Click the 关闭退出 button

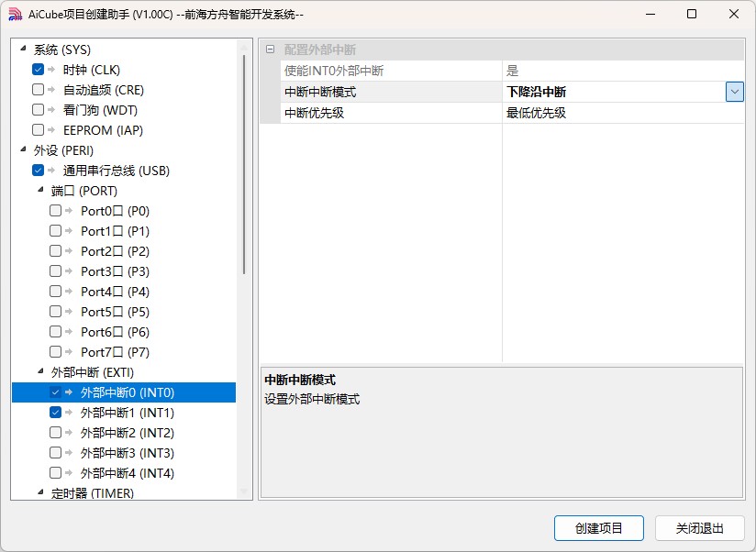[x=700, y=528]
